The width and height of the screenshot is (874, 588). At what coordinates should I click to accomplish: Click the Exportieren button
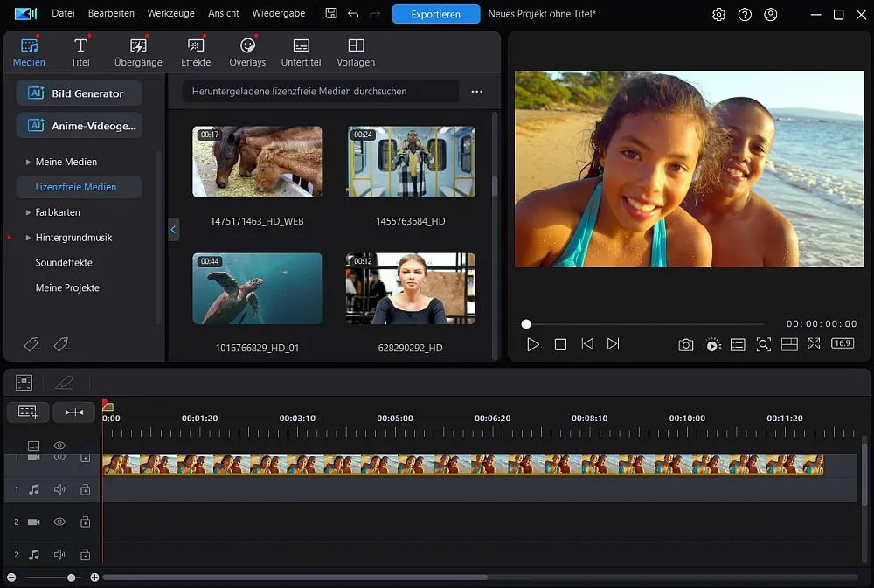coord(435,14)
